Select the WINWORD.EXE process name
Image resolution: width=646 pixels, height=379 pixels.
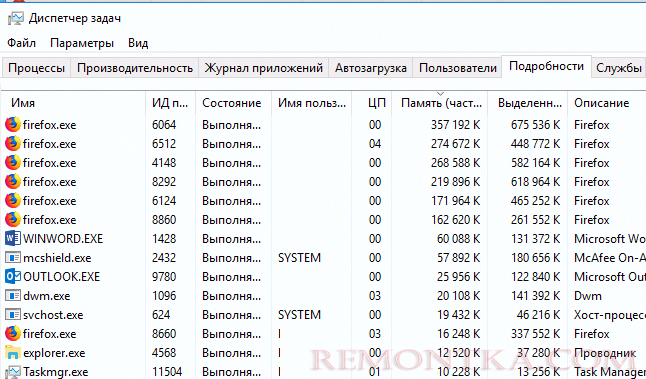tap(63, 239)
